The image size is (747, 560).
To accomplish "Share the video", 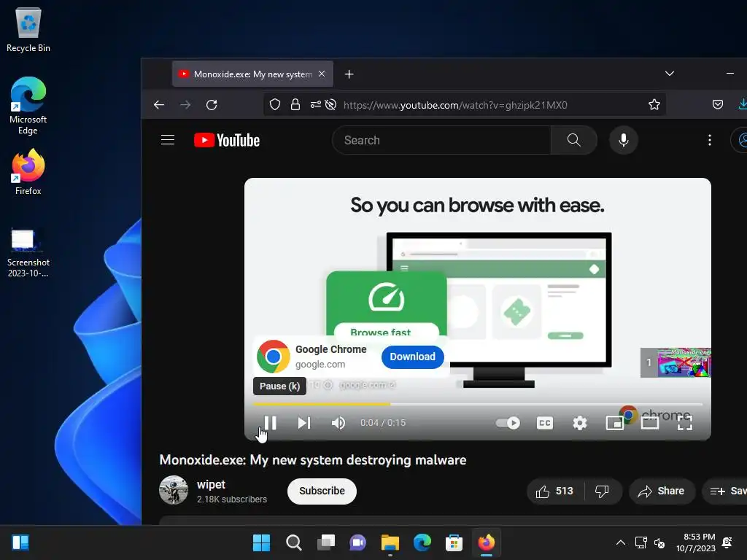I will 662,491.
